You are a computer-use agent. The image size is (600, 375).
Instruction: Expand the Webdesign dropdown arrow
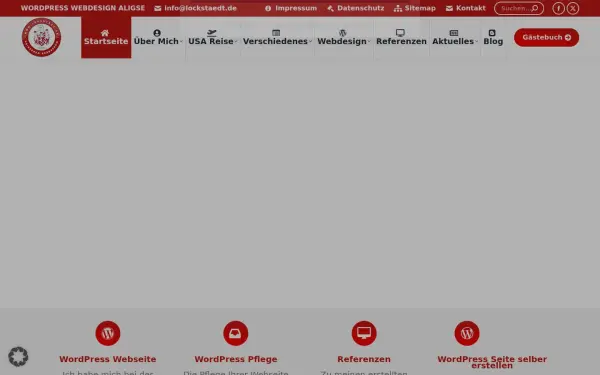click(369, 41)
